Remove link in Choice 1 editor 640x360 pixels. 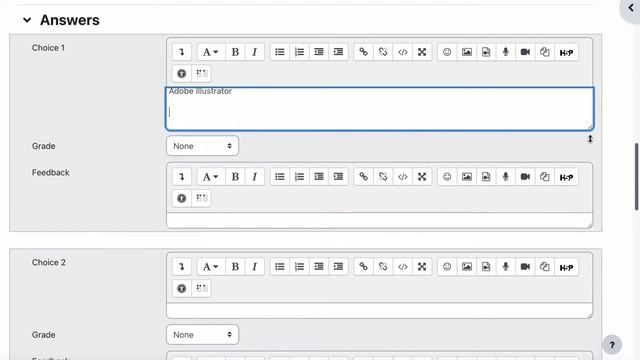[x=383, y=52]
